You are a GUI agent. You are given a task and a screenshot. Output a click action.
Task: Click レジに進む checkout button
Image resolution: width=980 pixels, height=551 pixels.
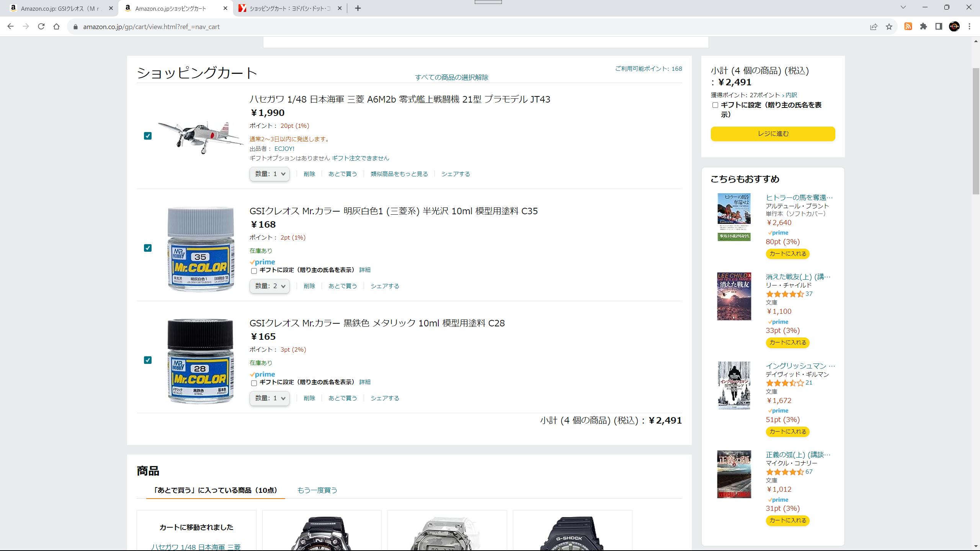click(x=773, y=134)
